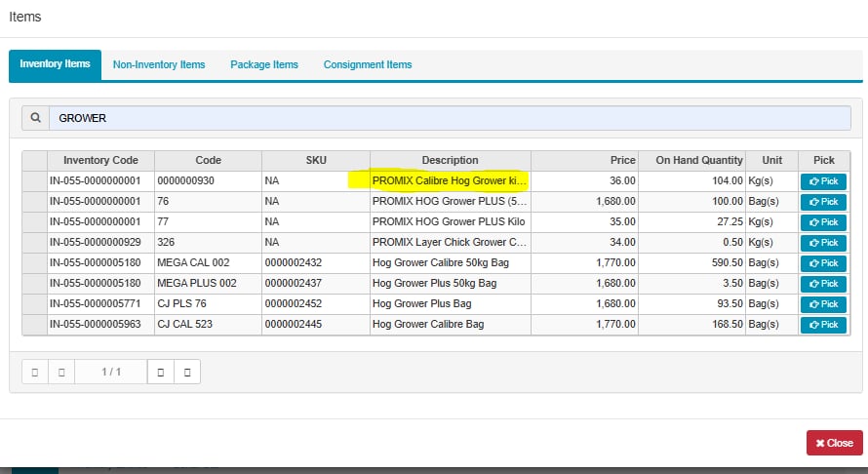Image resolution: width=868 pixels, height=474 pixels.
Task: Sort by the On Hand Quantity header
Action: click(698, 160)
